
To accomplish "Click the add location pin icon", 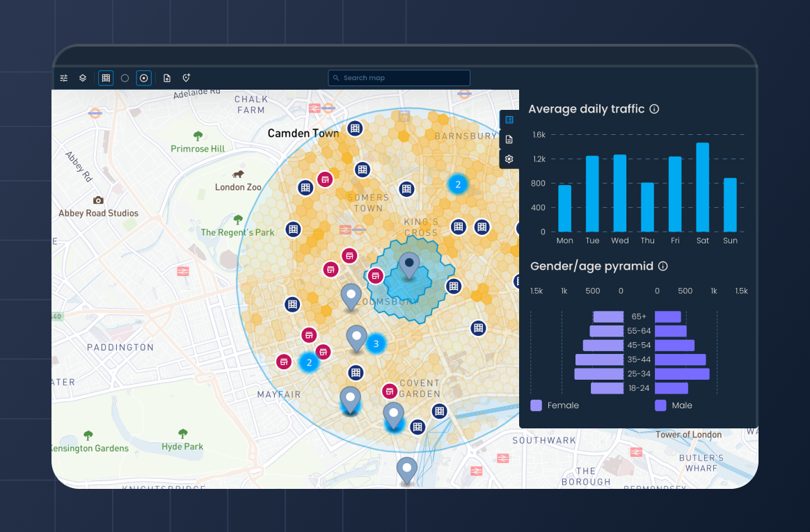I will [186, 78].
